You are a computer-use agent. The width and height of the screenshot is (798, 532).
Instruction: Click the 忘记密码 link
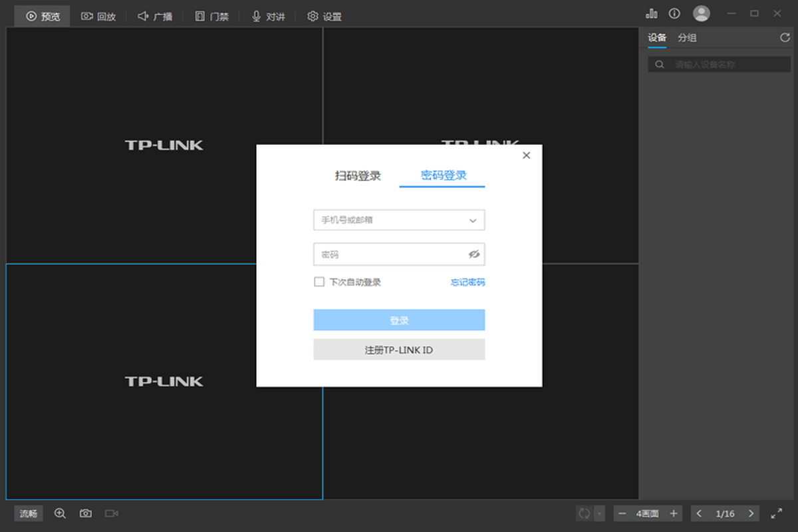tap(467, 282)
